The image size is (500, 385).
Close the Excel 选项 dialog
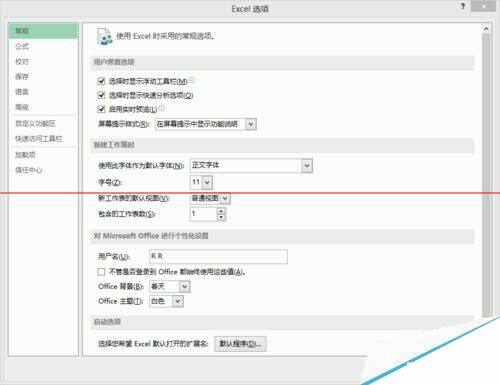pos(483,6)
